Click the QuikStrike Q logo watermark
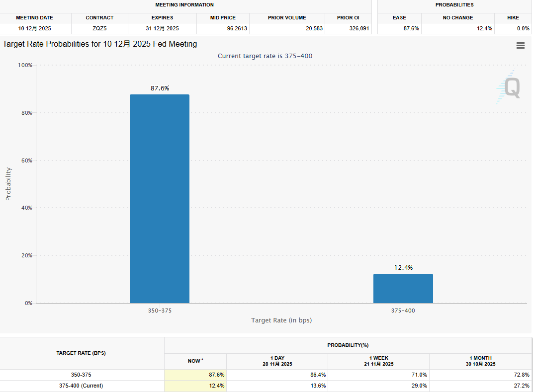 pyautogui.click(x=510, y=87)
